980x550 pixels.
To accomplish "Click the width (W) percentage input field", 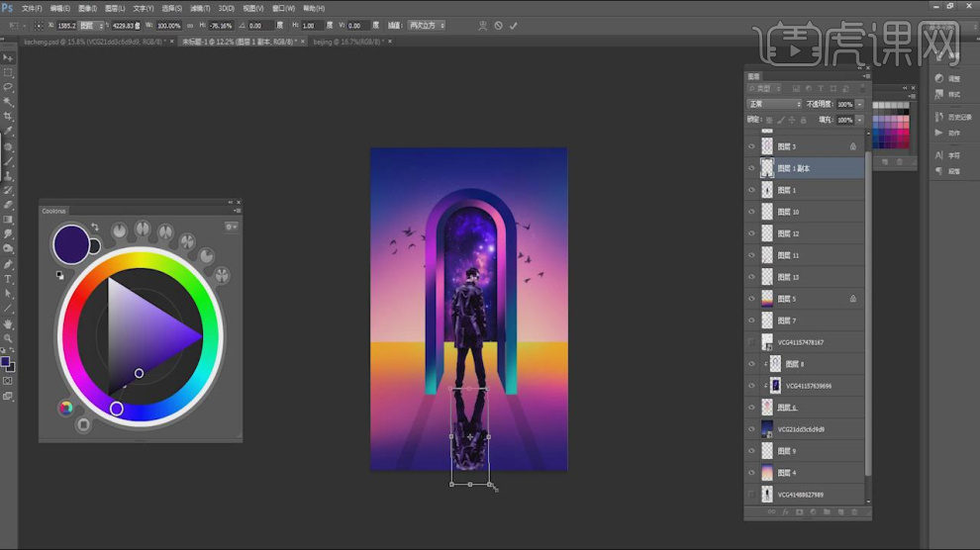I will [x=168, y=25].
